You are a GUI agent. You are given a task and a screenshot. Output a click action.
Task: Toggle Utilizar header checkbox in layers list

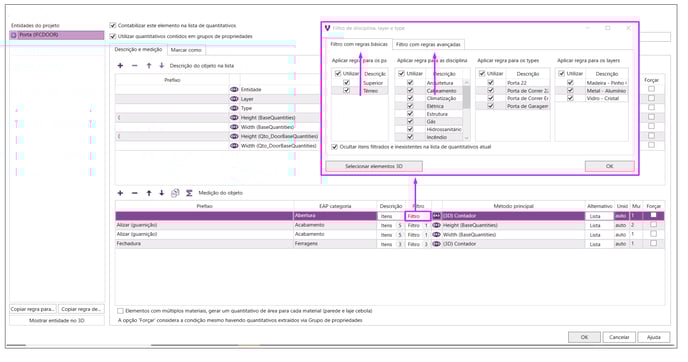click(561, 73)
